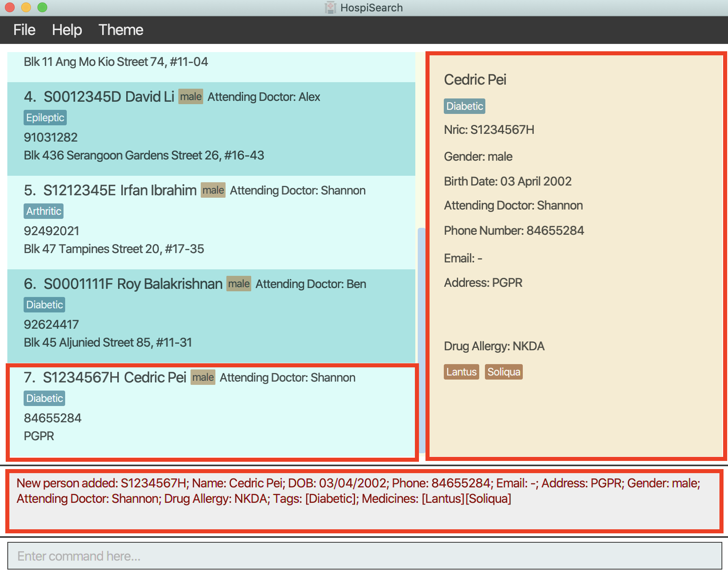This screenshot has width=728, height=572.
Task: Minimize the HospiSearch window
Action: pos(26,7)
